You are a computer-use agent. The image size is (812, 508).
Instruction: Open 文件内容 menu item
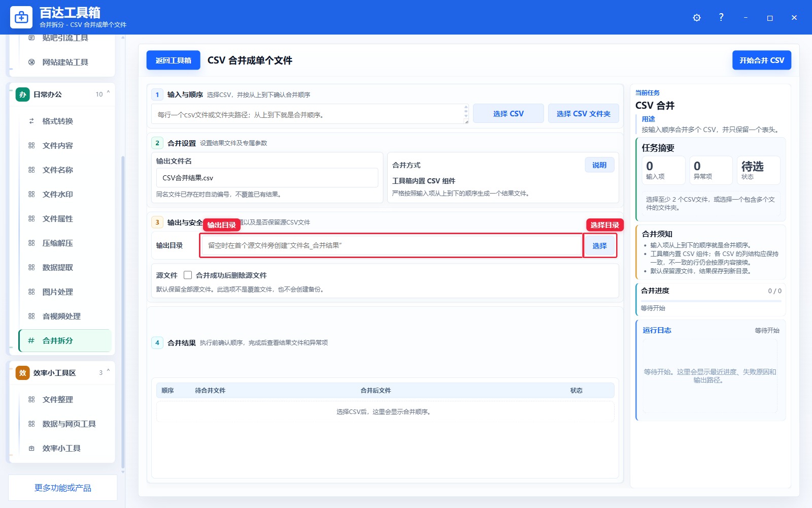[x=65, y=145]
